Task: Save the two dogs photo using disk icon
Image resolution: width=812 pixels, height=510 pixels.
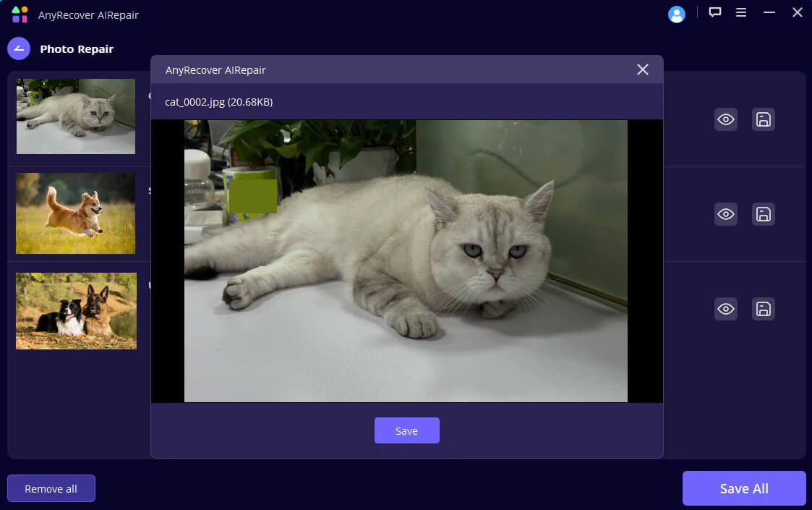Action: coord(763,310)
